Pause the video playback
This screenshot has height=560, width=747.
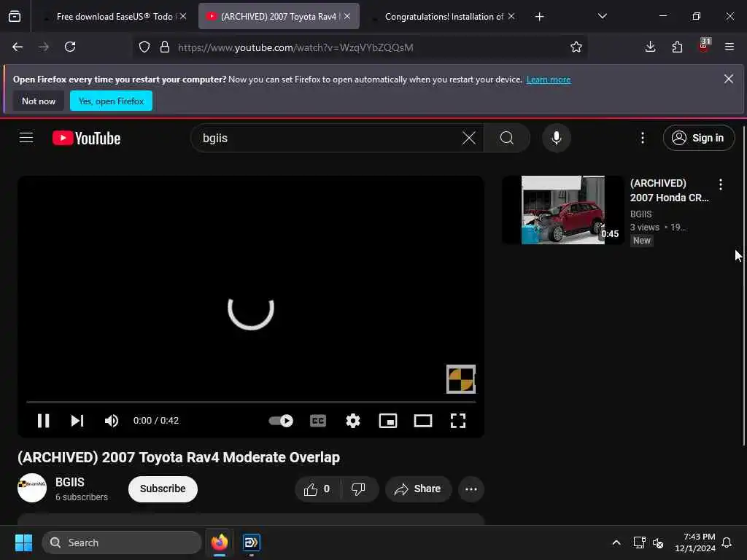(x=43, y=421)
